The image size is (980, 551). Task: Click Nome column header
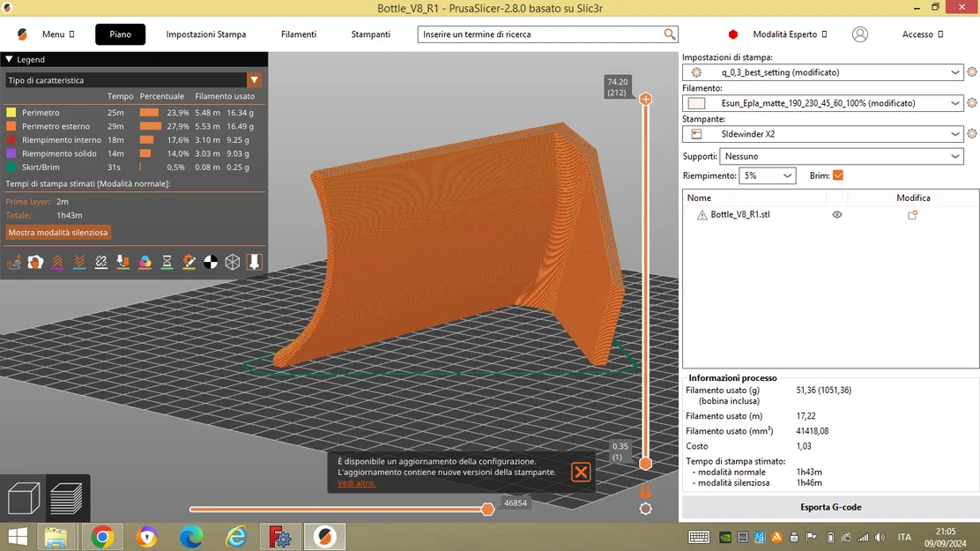754,197
